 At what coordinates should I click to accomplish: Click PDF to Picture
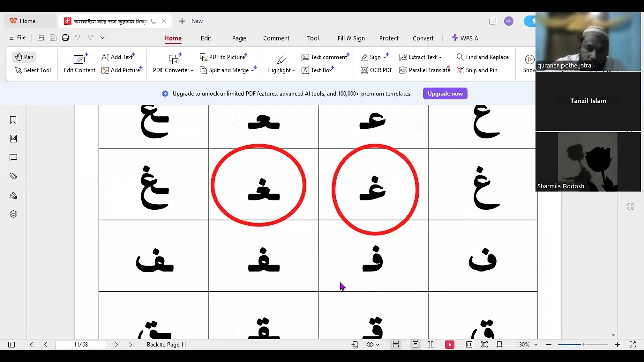pos(223,57)
